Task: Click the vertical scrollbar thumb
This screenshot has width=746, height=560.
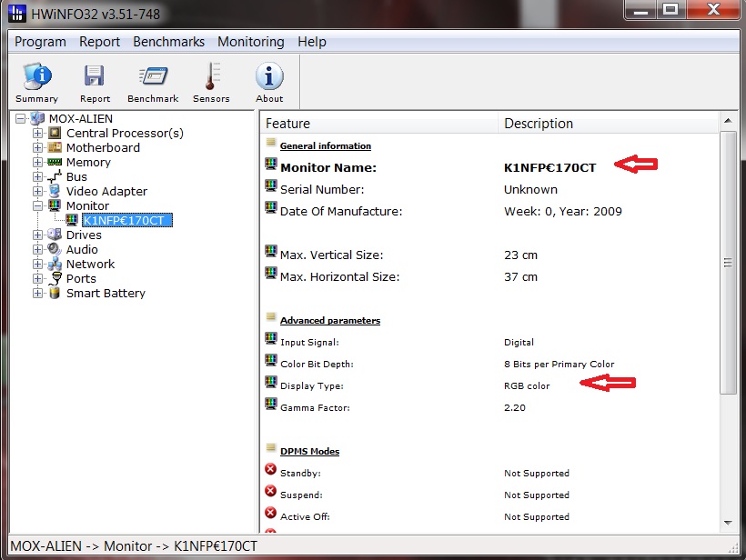Action: pyautogui.click(x=728, y=263)
